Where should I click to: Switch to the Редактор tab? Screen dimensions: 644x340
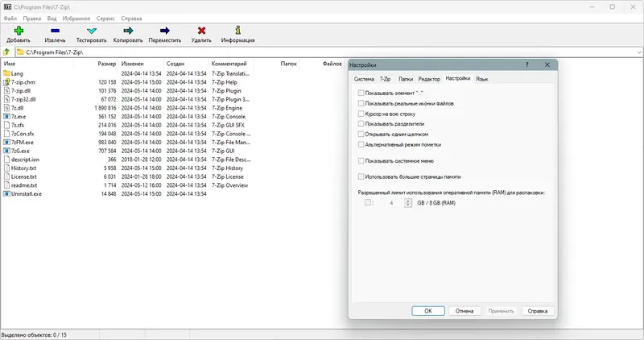(429, 79)
